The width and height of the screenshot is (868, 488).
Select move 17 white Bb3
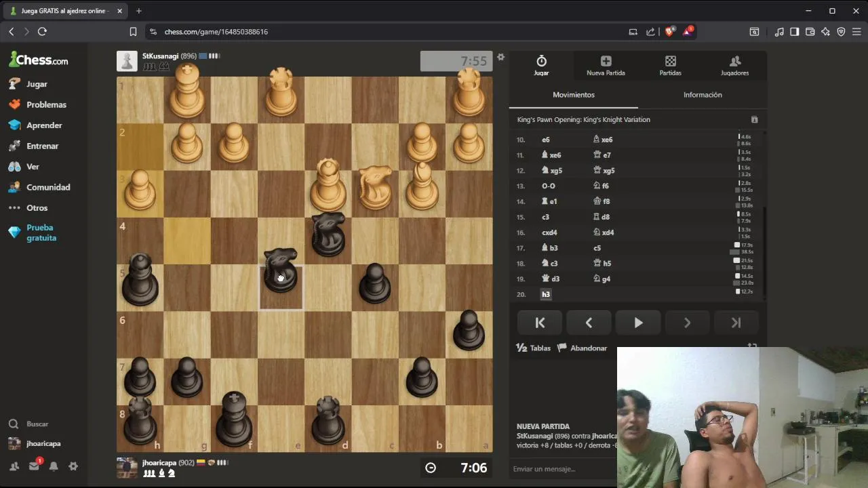[549, 248]
